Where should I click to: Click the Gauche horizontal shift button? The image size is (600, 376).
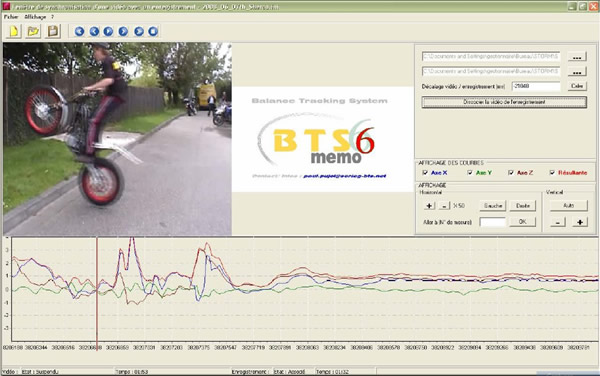493,206
